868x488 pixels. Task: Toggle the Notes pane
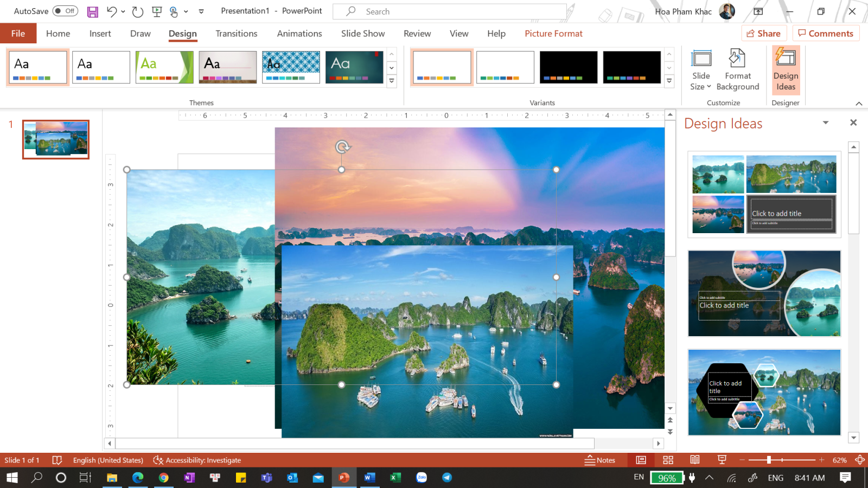601,460
